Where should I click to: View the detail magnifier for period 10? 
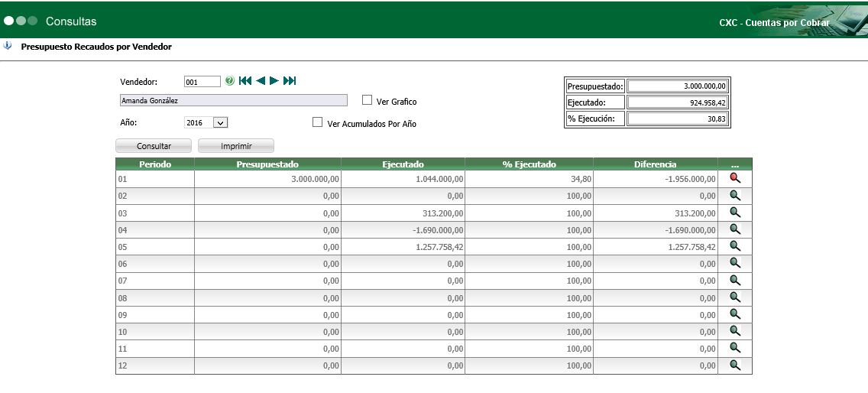735,330
